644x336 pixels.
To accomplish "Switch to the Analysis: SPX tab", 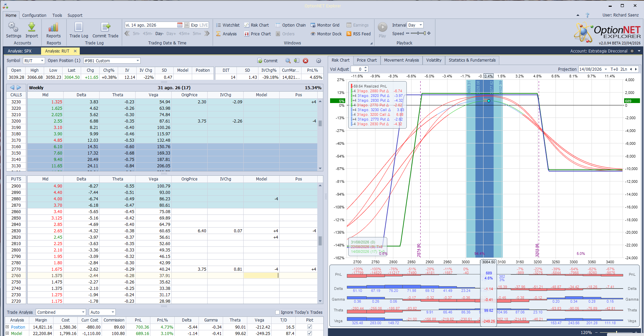I will tap(20, 51).
